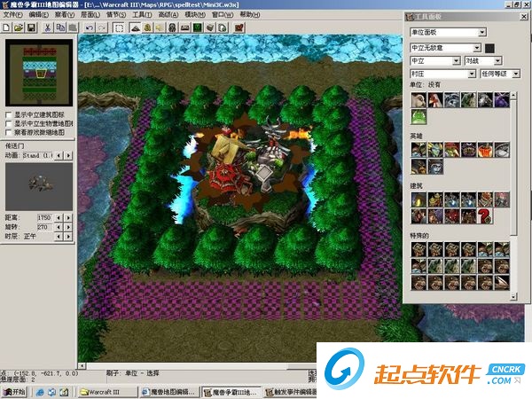Open the 高级(A) menu
532x399 pixels.
pyautogui.click(x=168, y=14)
